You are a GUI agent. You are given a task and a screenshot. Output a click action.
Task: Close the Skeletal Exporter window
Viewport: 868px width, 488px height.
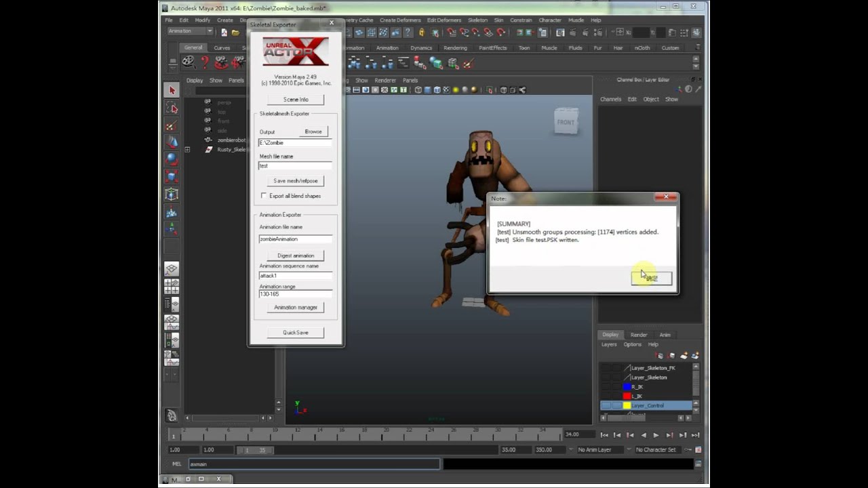point(332,23)
